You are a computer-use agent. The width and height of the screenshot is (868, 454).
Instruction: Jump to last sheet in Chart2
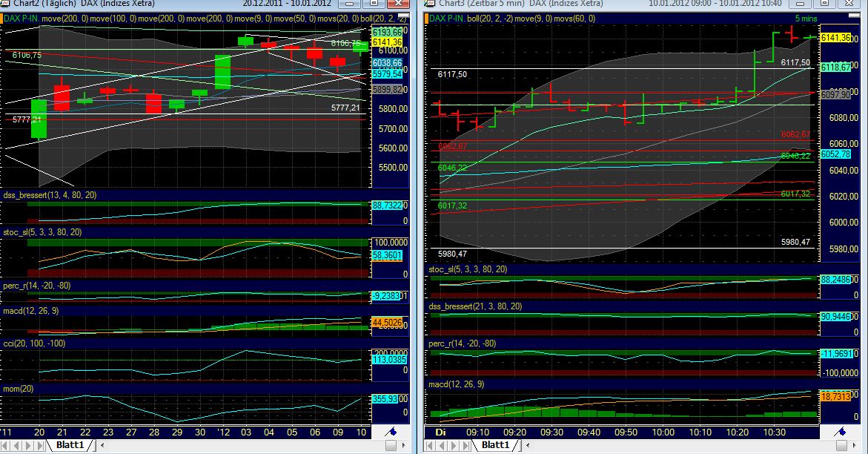point(40,445)
